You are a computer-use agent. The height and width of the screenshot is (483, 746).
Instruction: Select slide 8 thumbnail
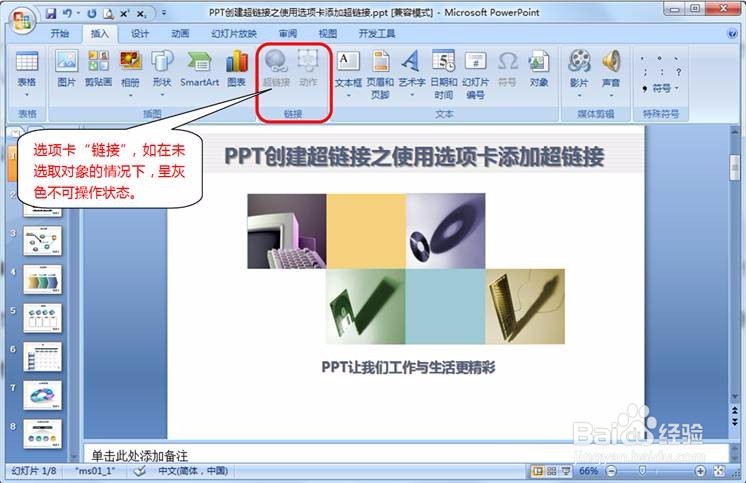click(42, 434)
